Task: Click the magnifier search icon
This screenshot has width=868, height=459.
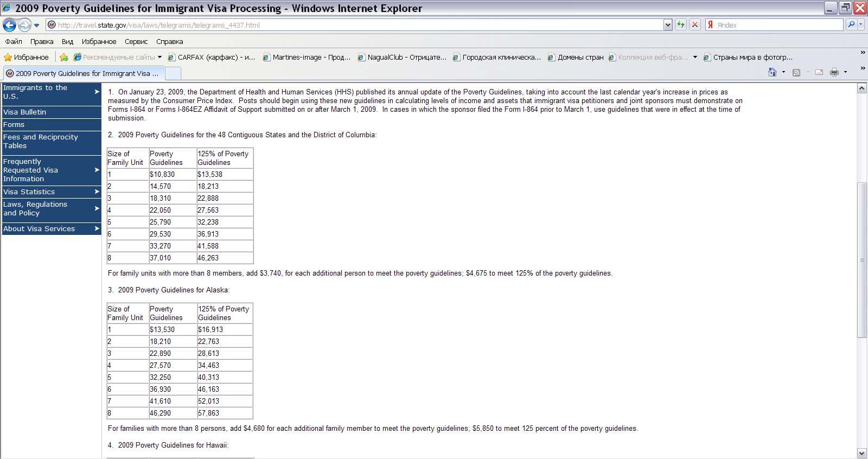Action: pos(851,25)
